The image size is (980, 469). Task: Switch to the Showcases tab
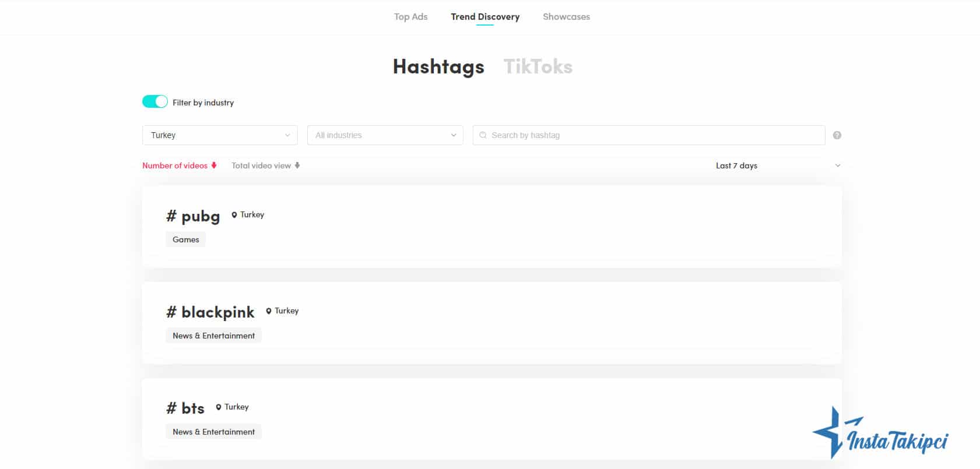[x=566, y=16]
